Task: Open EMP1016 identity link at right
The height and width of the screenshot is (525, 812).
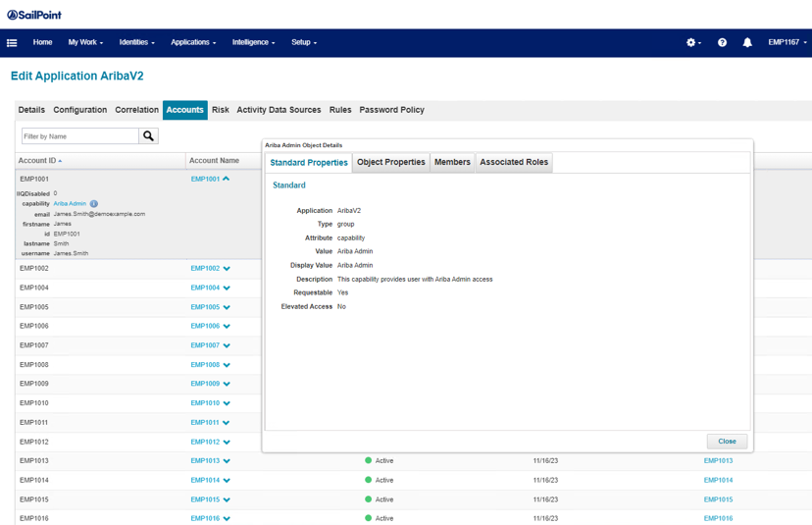Action: tap(718, 518)
